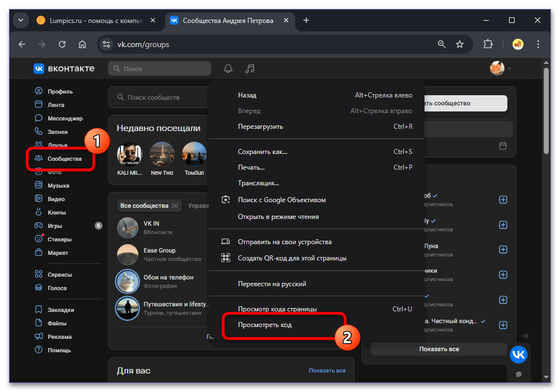Screen dimensions: 560x392
Task: Choose Перевести на русский
Action: pos(316,284)
